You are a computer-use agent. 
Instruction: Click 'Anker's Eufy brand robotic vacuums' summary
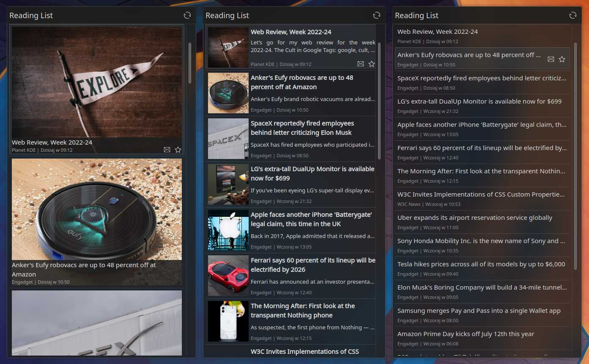[313, 99]
